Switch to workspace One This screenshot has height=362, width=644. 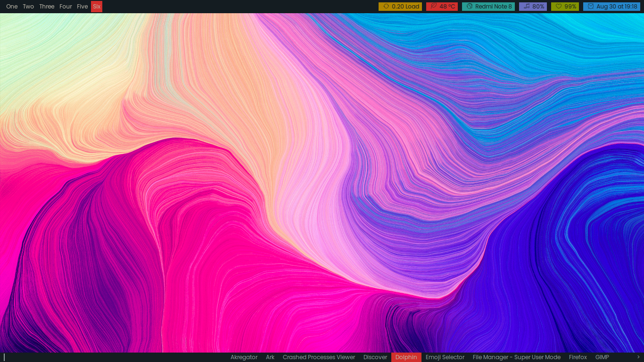pos(12,7)
